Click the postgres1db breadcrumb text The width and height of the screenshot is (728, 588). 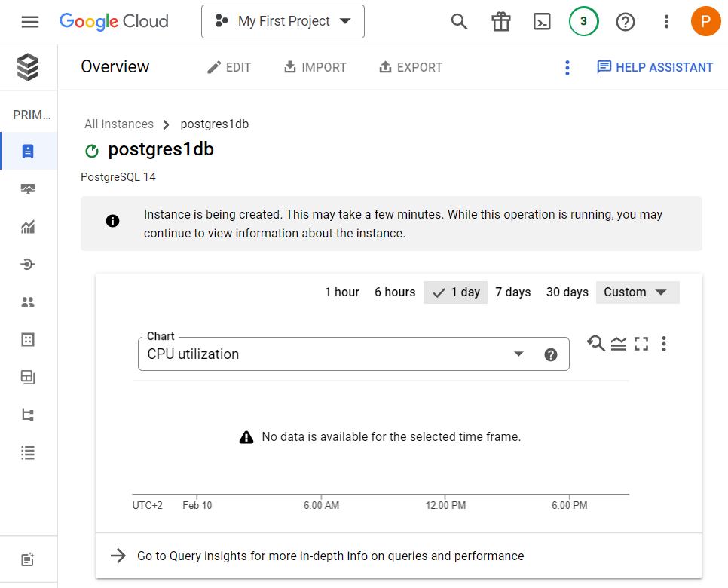(x=215, y=124)
